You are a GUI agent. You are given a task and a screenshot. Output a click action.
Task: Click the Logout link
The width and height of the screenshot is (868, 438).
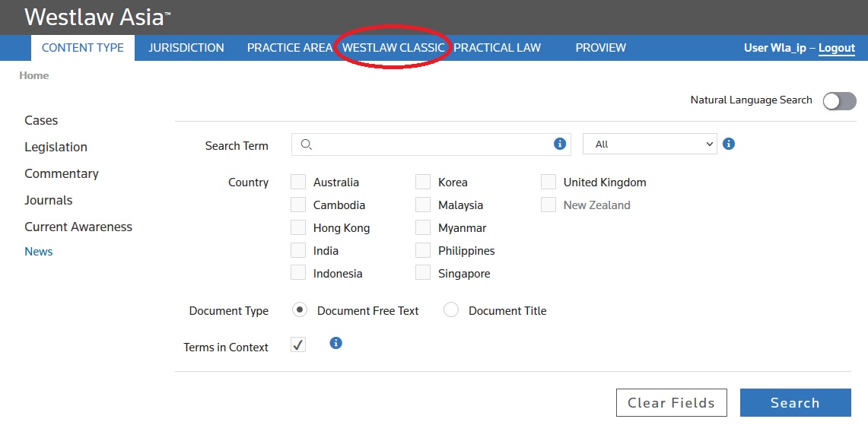coord(837,48)
